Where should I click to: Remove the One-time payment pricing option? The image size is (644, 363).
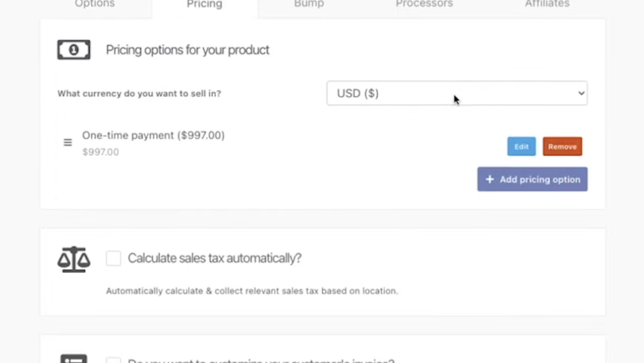point(562,146)
